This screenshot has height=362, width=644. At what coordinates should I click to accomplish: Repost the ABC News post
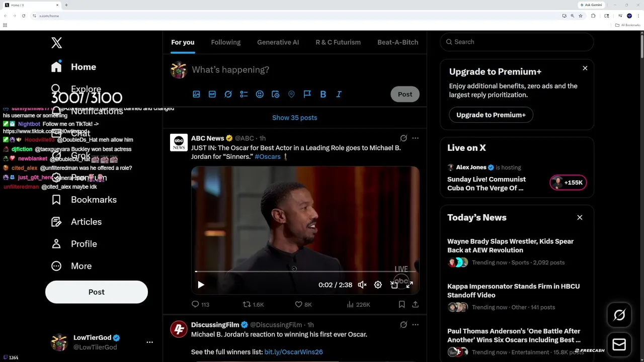tap(253, 305)
